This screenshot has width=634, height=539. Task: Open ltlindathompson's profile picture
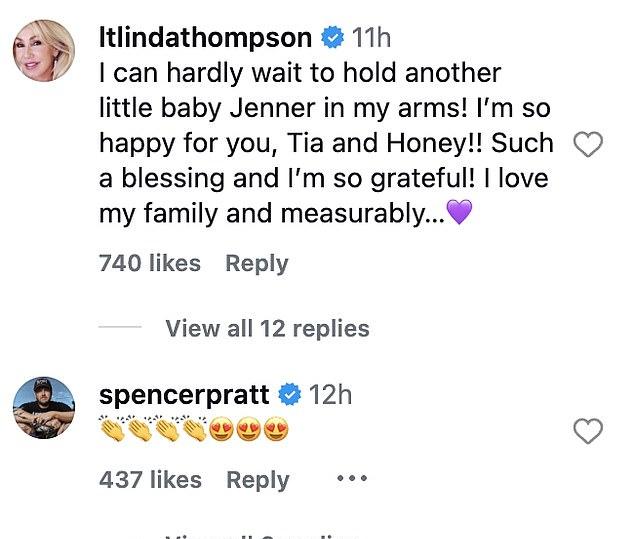(x=45, y=50)
